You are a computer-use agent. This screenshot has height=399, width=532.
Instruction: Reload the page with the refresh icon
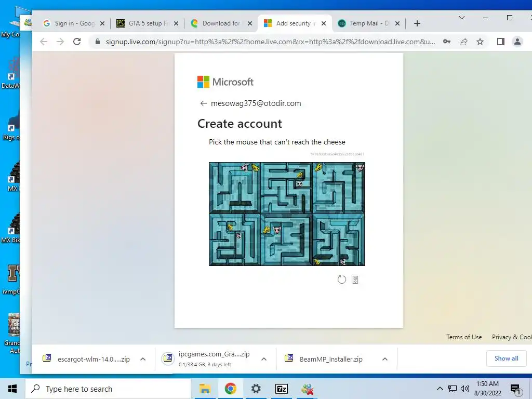(x=77, y=42)
